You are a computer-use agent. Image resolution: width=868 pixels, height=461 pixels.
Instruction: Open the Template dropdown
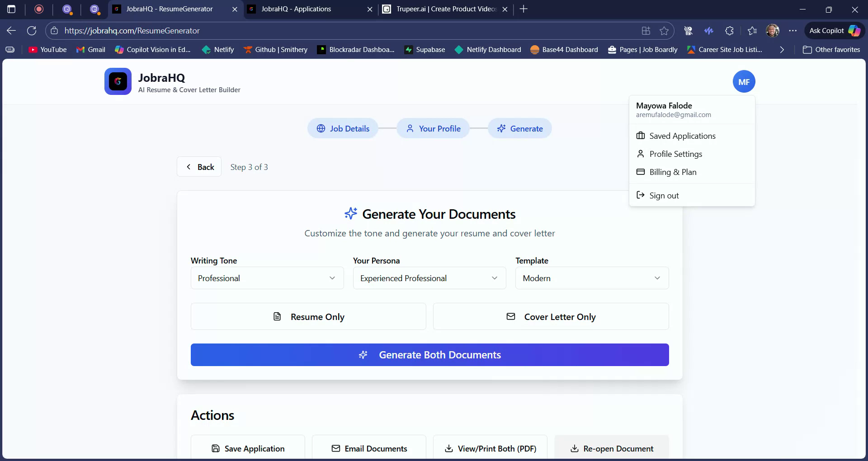[591, 278]
